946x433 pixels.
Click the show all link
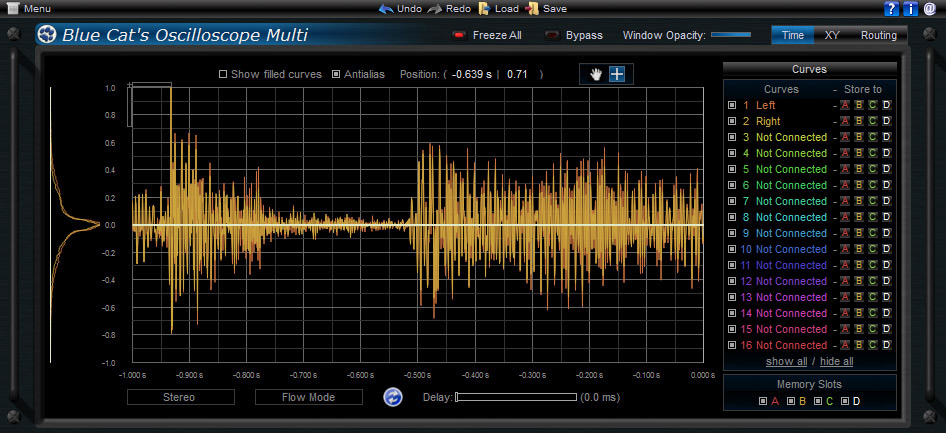[786, 361]
